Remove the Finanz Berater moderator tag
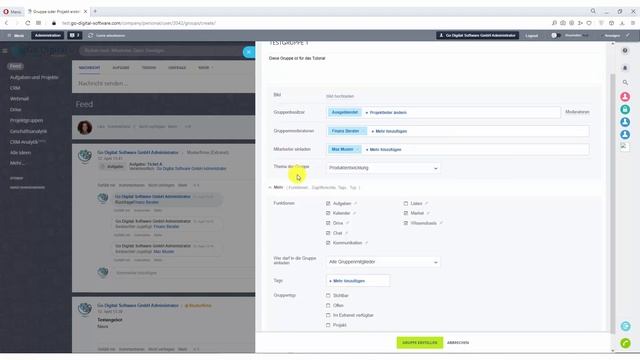The height and width of the screenshot is (360, 640). click(x=363, y=131)
